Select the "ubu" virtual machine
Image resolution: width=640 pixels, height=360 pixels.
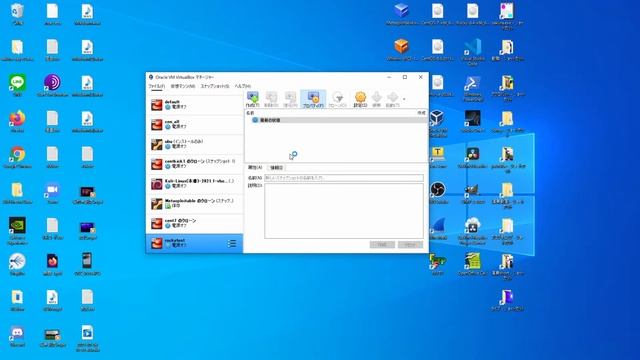coord(194,144)
